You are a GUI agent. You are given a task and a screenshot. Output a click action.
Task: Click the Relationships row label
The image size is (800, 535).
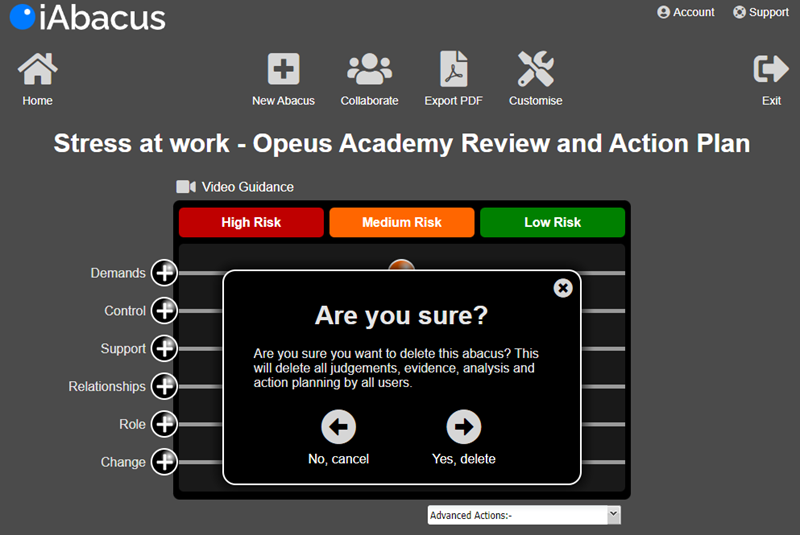pos(107,387)
